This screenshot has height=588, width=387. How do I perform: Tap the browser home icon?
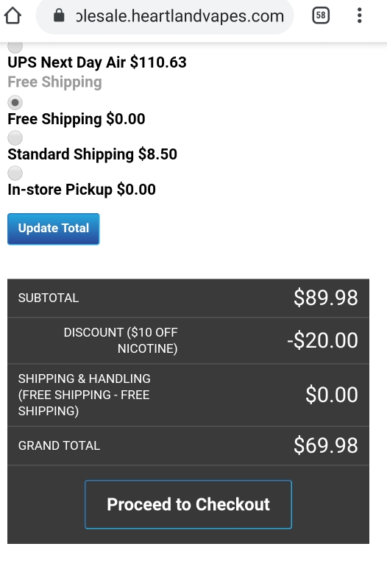pos(13,15)
